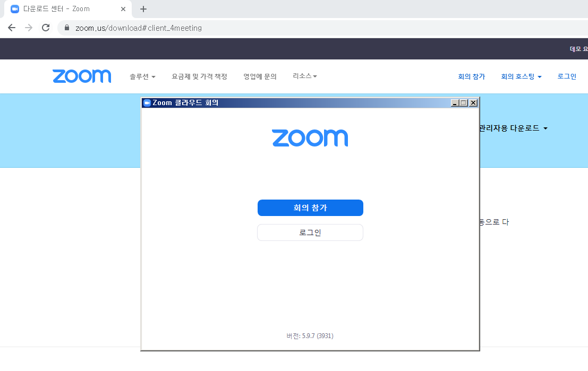Close the Zoom 클라우드 회의 window

tap(473, 102)
